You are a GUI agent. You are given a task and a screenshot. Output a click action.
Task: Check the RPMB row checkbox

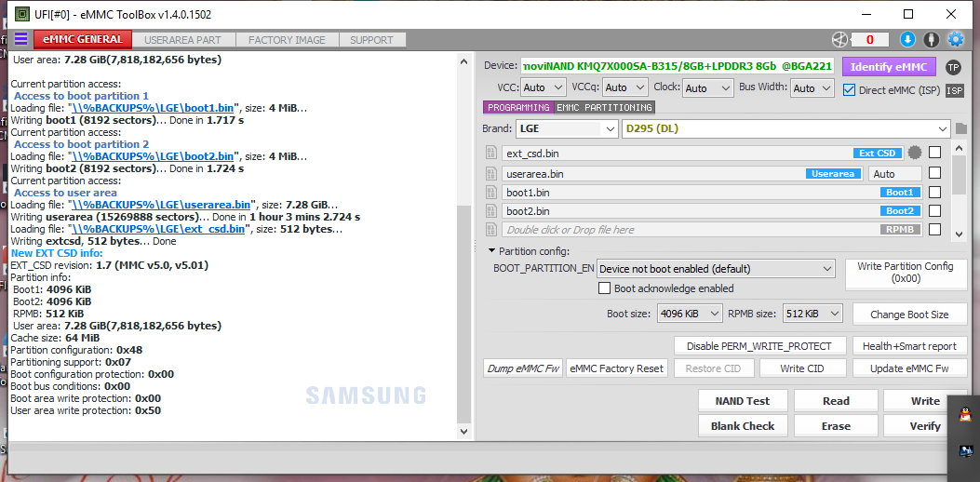934,230
